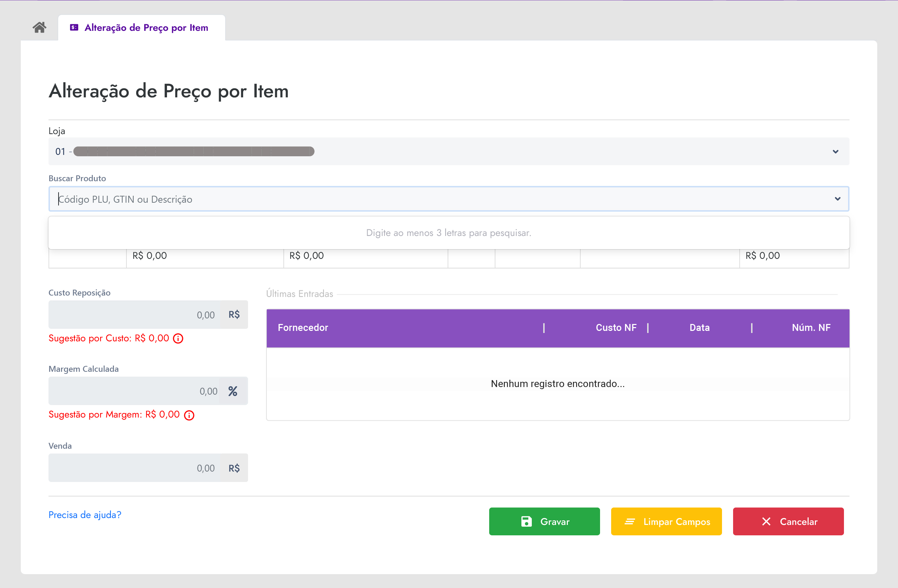Click info icon next to Sugestão por Custo
898x588 pixels.
pyautogui.click(x=178, y=339)
